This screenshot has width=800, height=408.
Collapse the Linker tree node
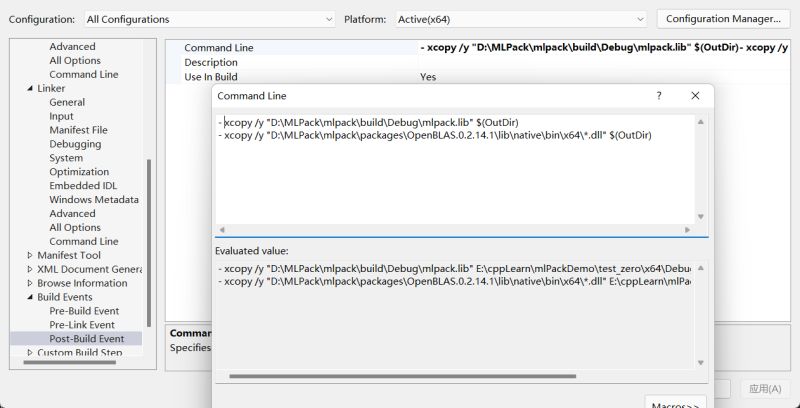[30, 88]
